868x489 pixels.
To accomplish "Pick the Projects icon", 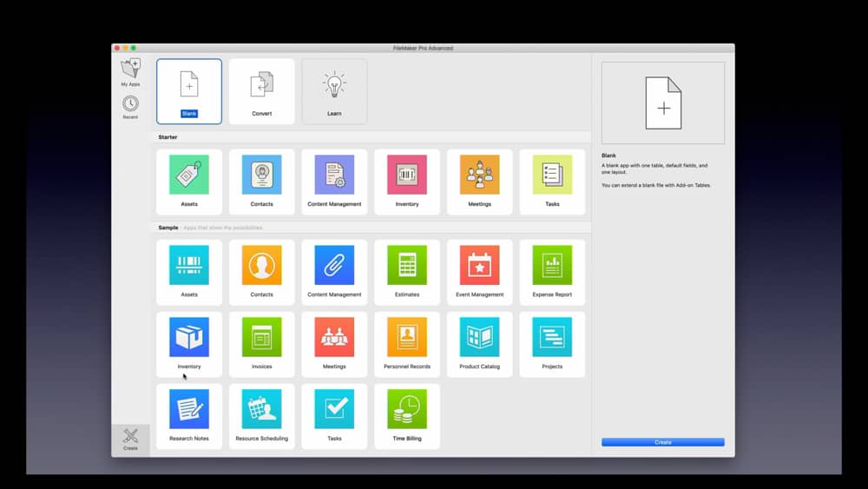I will (x=552, y=337).
